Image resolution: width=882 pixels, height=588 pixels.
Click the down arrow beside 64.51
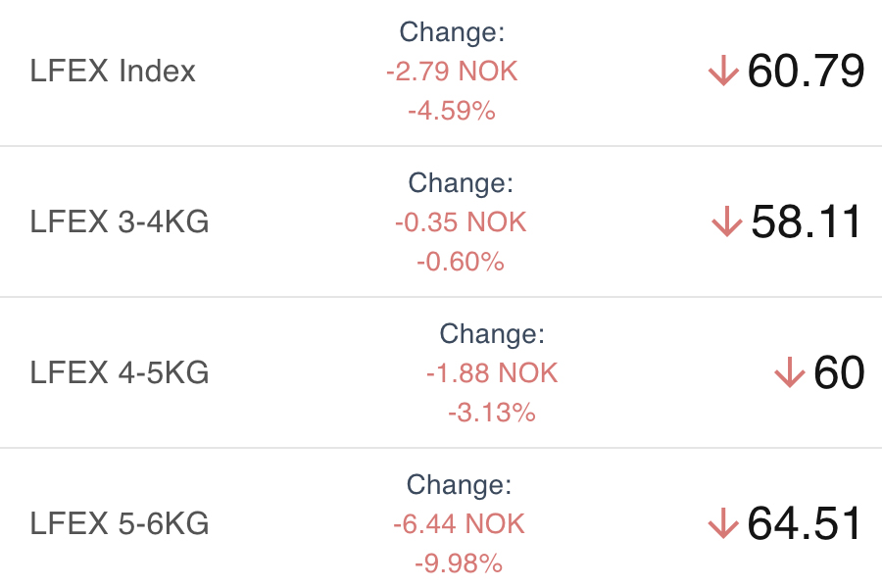pos(722,524)
